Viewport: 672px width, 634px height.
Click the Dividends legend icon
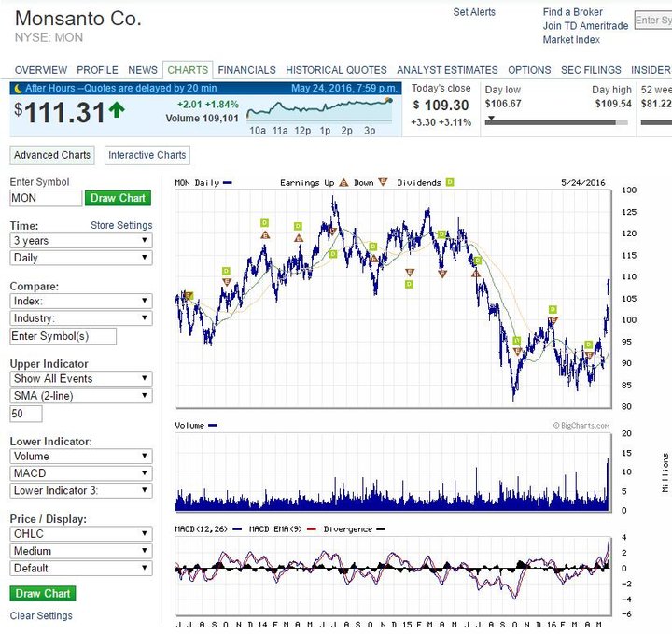tap(450, 182)
